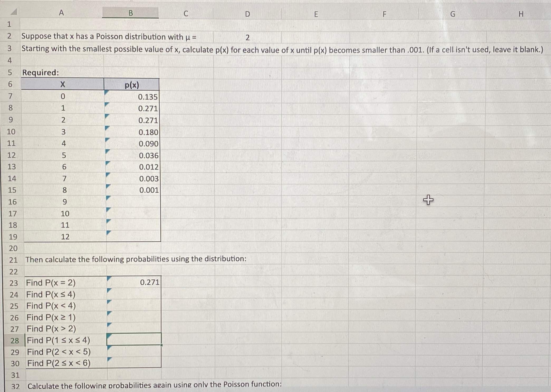The width and height of the screenshot is (551, 392).
Task: Click answer cell for P(x < 4)
Action: pyautogui.click(x=134, y=306)
